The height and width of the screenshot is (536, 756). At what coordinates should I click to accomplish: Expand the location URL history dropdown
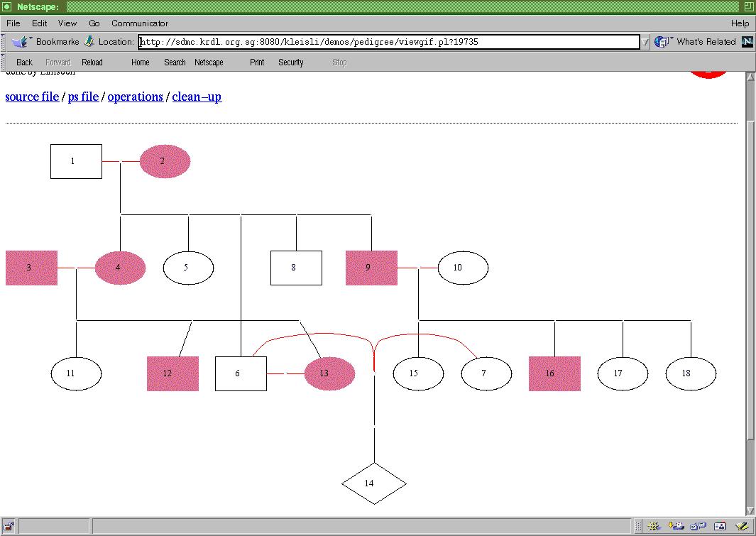pyautogui.click(x=645, y=43)
